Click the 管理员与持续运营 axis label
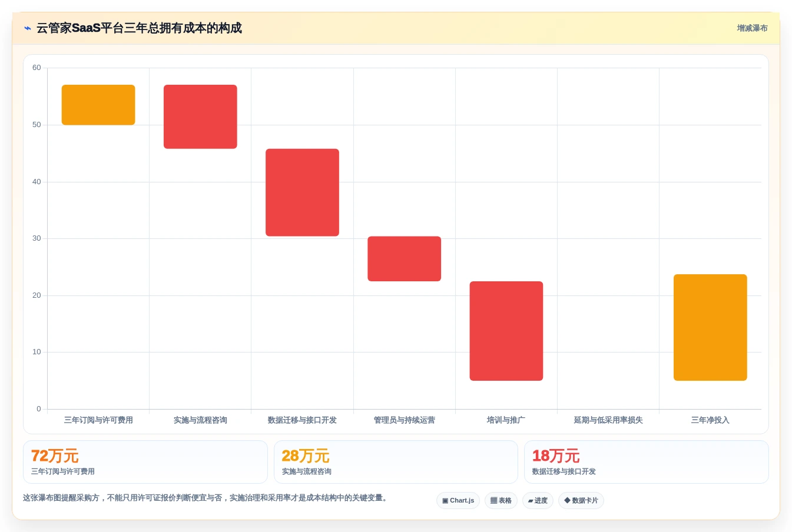This screenshot has height=532, width=792. click(405, 420)
